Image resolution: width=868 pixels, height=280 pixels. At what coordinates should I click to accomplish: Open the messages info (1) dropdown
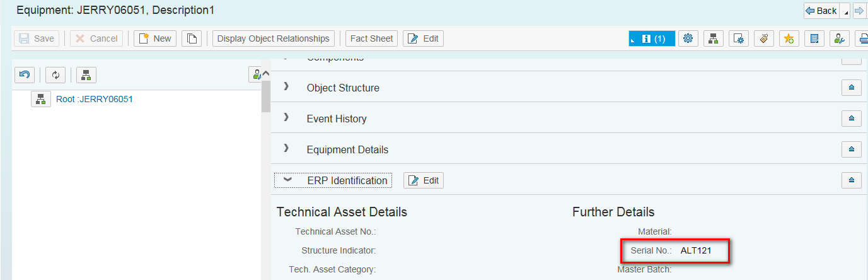click(652, 38)
